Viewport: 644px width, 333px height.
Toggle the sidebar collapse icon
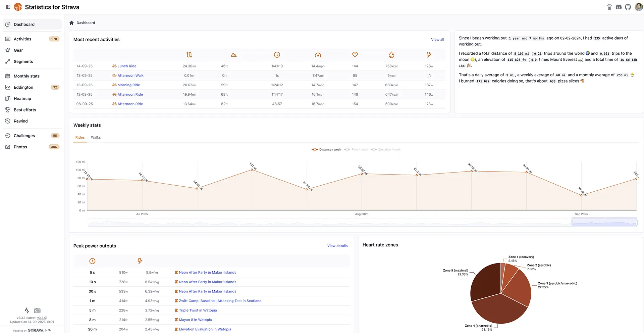coord(8,7)
